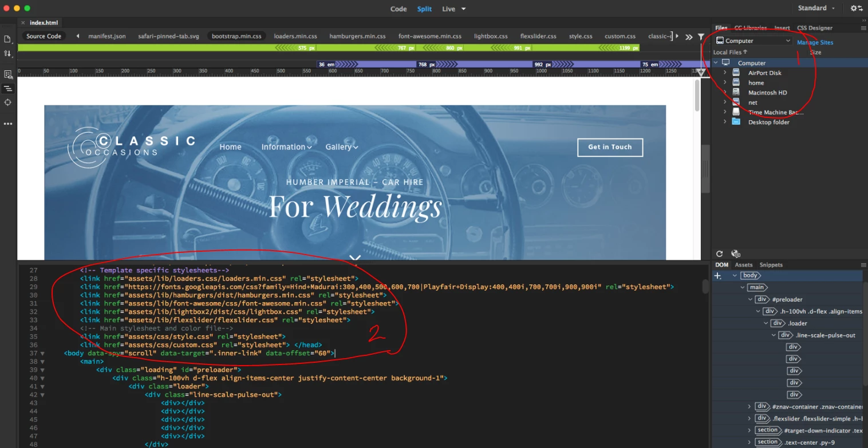Collapse the body node in DOM panel
868x448 pixels.
point(735,275)
